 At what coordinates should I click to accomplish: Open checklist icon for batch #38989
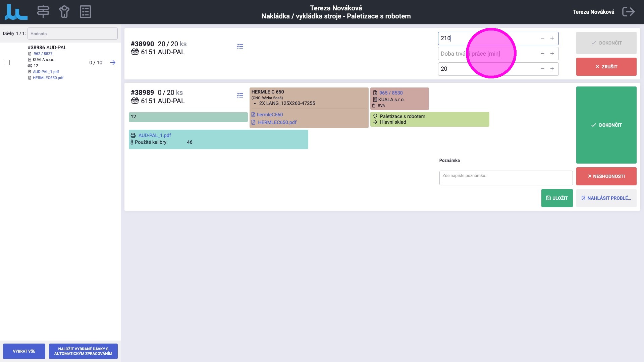[240, 96]
